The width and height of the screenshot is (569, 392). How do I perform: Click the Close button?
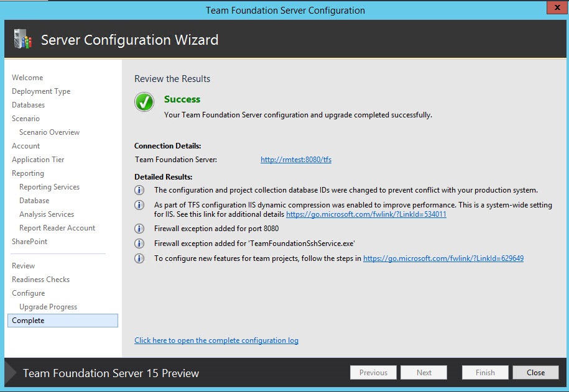(x=535, y=372)
